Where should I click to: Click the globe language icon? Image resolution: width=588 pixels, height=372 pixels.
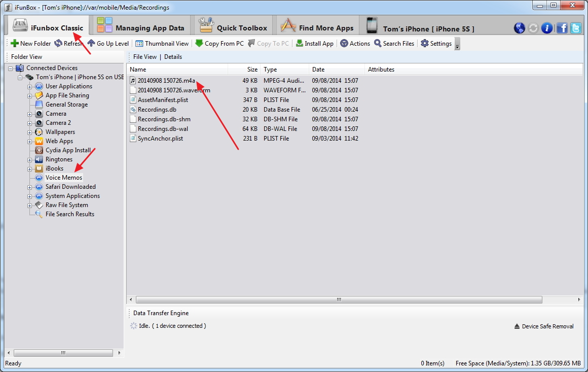[520, 28]
